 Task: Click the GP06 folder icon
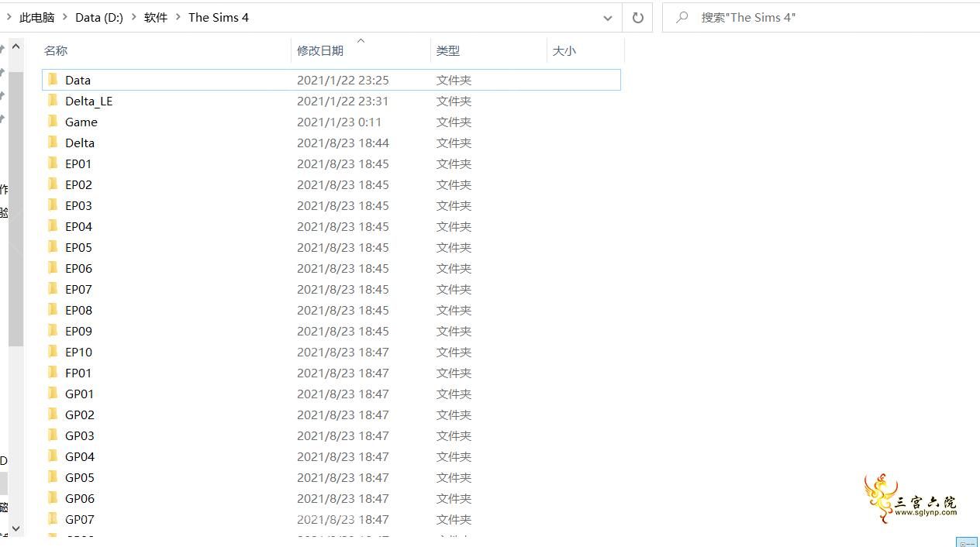tap(53, 498)
